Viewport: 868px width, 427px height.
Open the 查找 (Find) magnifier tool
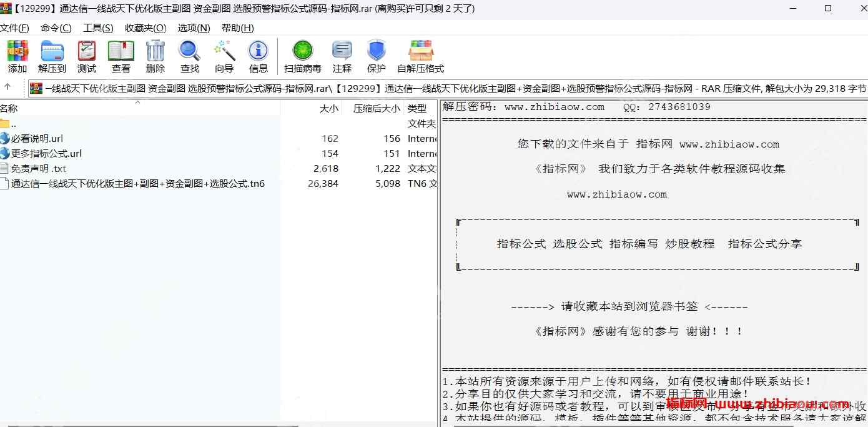[189, 56]
